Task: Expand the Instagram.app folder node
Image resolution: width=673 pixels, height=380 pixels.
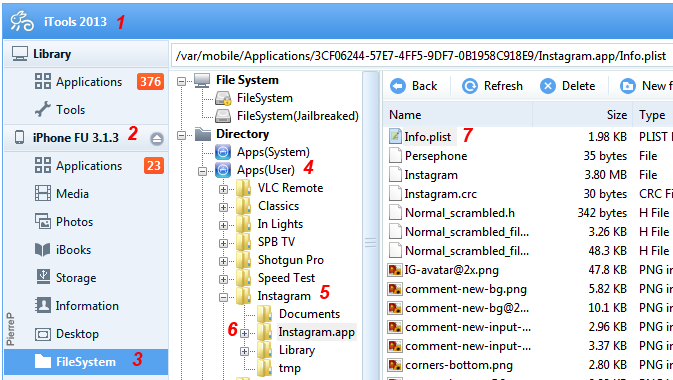Action: pos(244,333)
